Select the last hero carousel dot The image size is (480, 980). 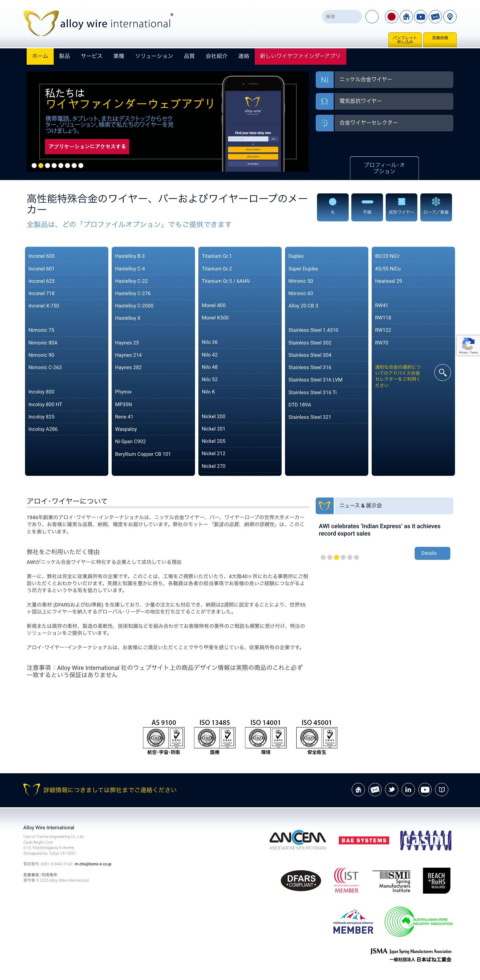[x=81, y=165]
